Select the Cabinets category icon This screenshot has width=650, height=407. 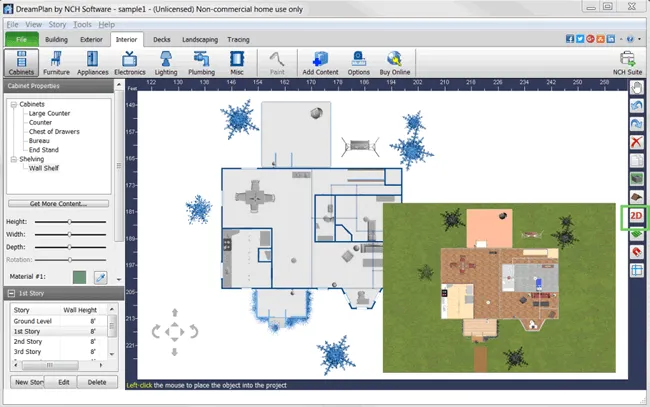[x=21, y=63]
